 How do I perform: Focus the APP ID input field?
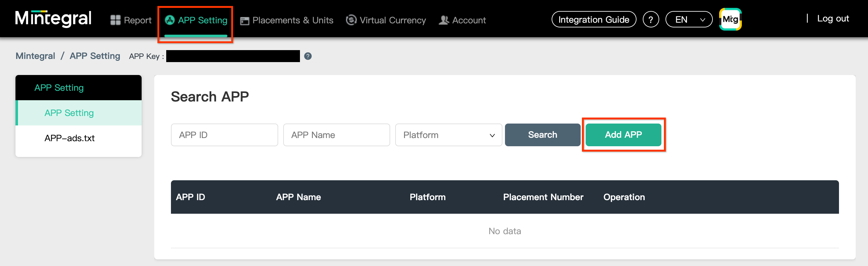click(x=224, y=135)
